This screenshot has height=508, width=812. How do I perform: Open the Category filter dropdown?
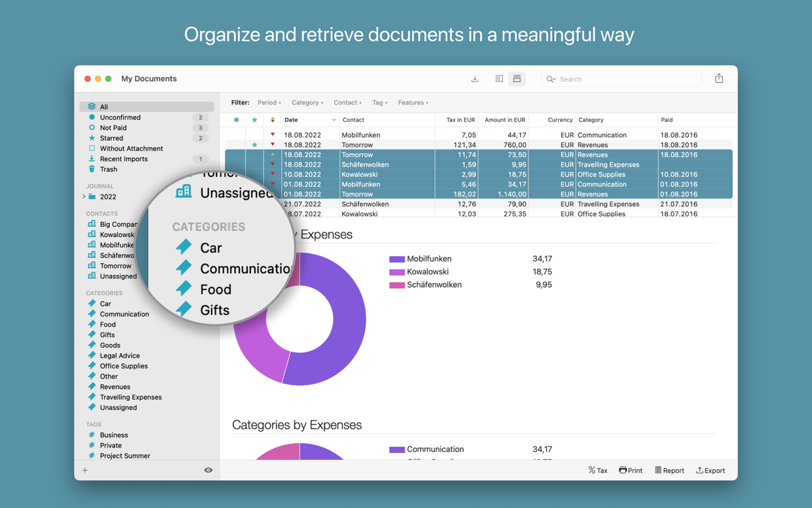307,102
